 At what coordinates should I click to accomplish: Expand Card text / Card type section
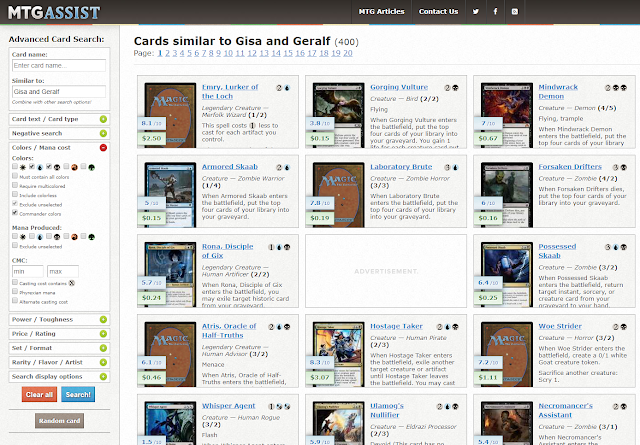(59, 119)
